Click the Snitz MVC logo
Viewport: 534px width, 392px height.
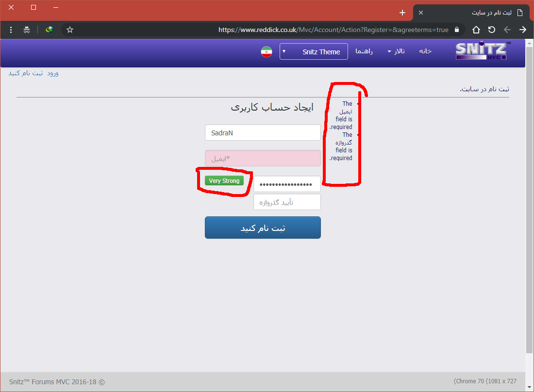click(x=483, y=51)
